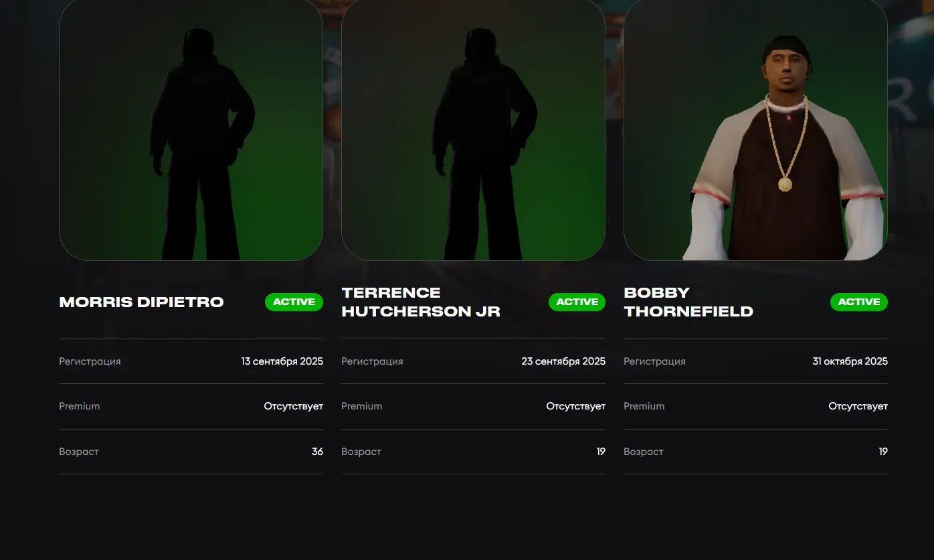The height and width of the screenshot is (560, 934).
Task: Select Terrence Hutcherson Jr's silhouette thumbnail
Action: click(x=473, y=130)
